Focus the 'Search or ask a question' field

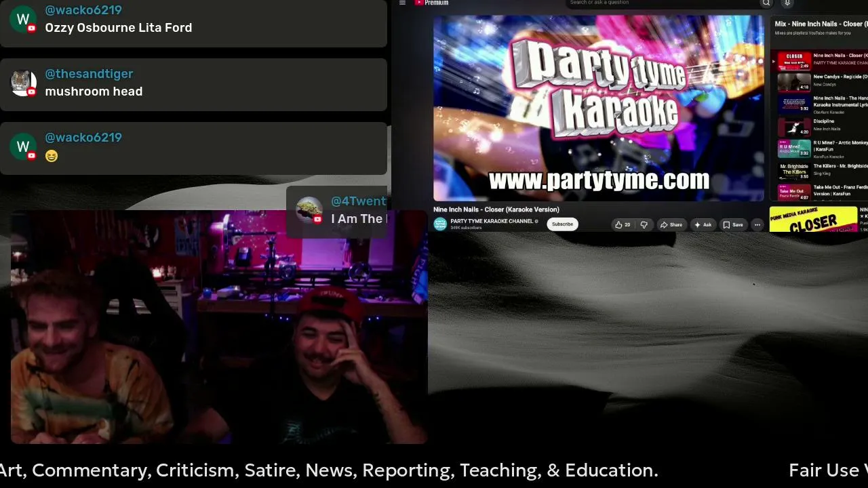(663, 3)
